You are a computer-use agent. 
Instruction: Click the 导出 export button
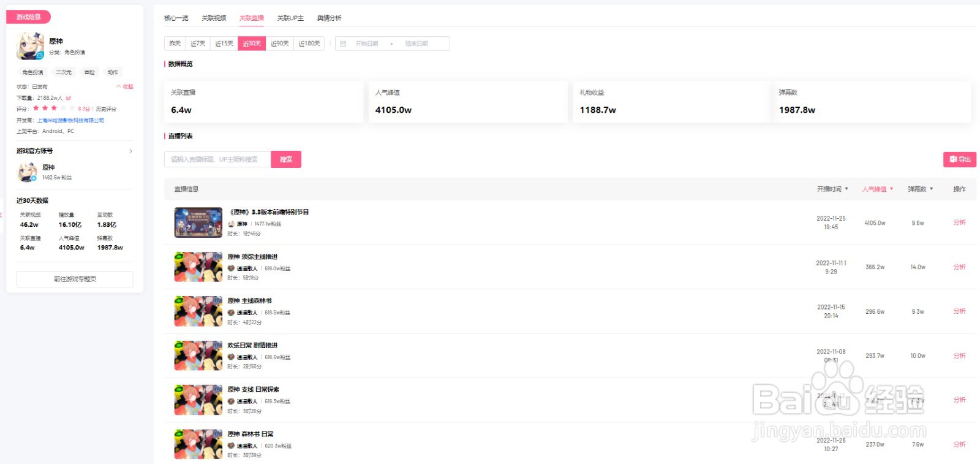pos(960,159)
